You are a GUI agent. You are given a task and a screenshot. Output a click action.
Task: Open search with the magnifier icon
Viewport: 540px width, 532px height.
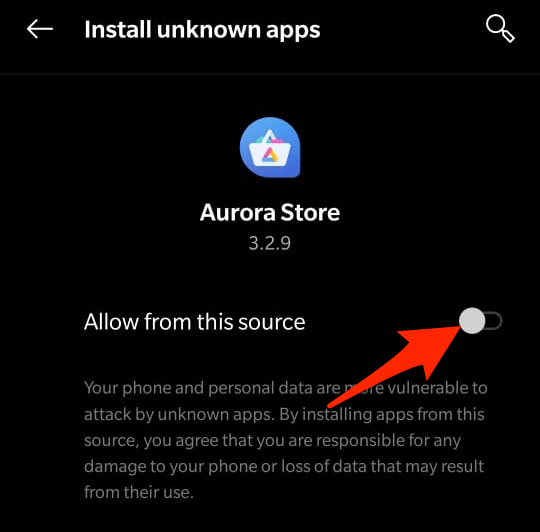tap(500, 29)
